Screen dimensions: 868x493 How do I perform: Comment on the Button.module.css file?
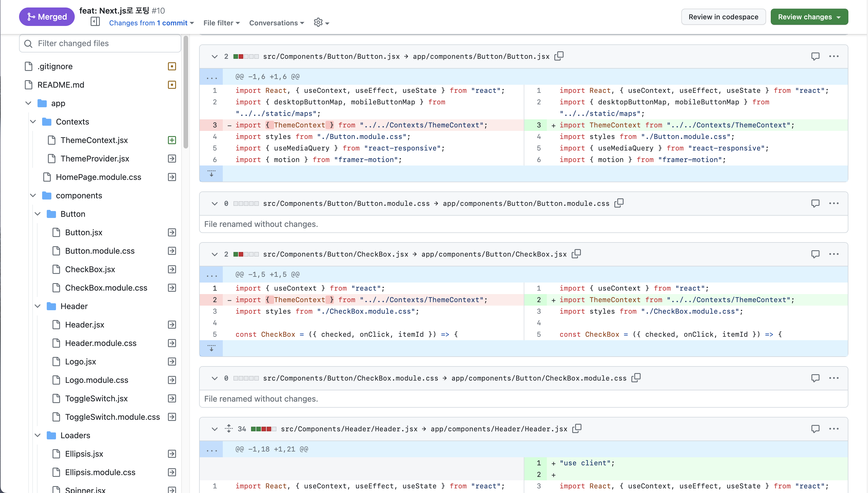click(x=815, y=203)
